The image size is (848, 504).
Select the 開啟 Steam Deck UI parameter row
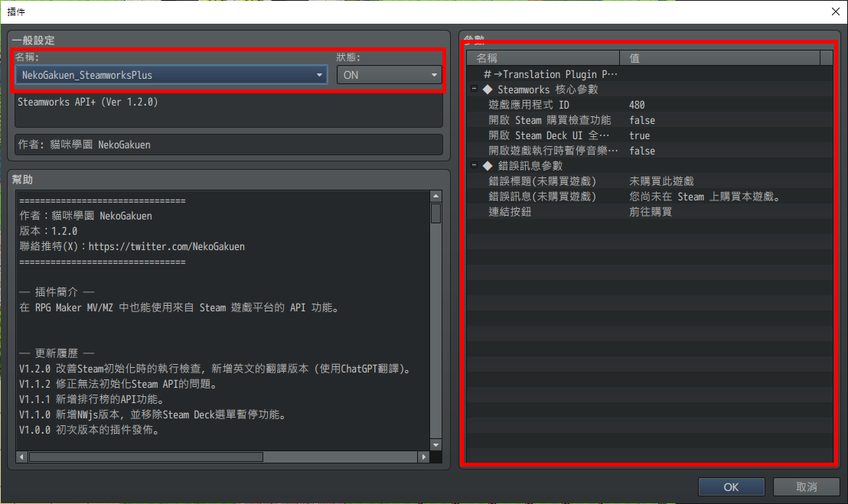[x=650, y=135]
